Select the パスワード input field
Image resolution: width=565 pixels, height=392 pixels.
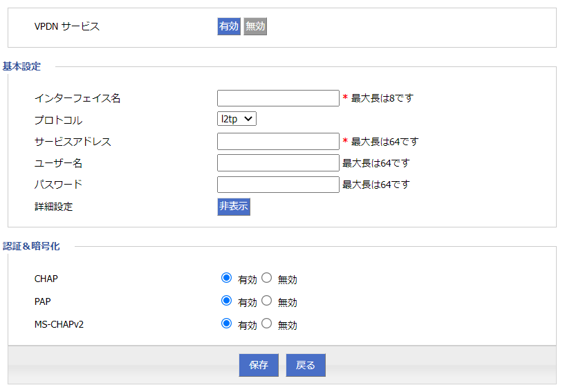tap(278, 185)
